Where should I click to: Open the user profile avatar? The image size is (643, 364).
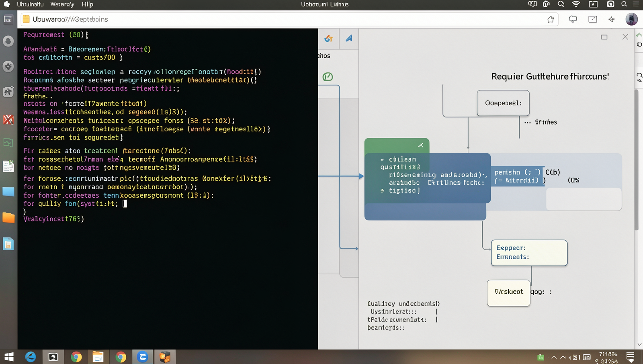pos(631,19)
